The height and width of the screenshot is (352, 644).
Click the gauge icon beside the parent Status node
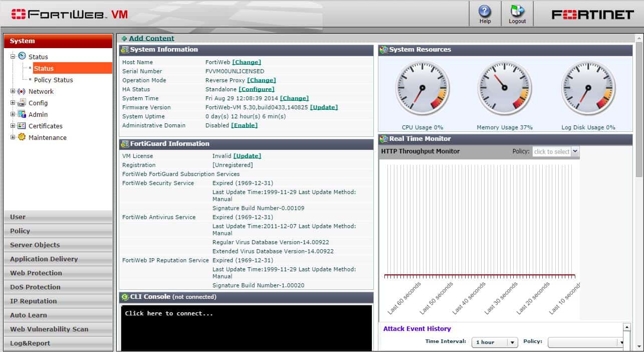click(22, 56)
